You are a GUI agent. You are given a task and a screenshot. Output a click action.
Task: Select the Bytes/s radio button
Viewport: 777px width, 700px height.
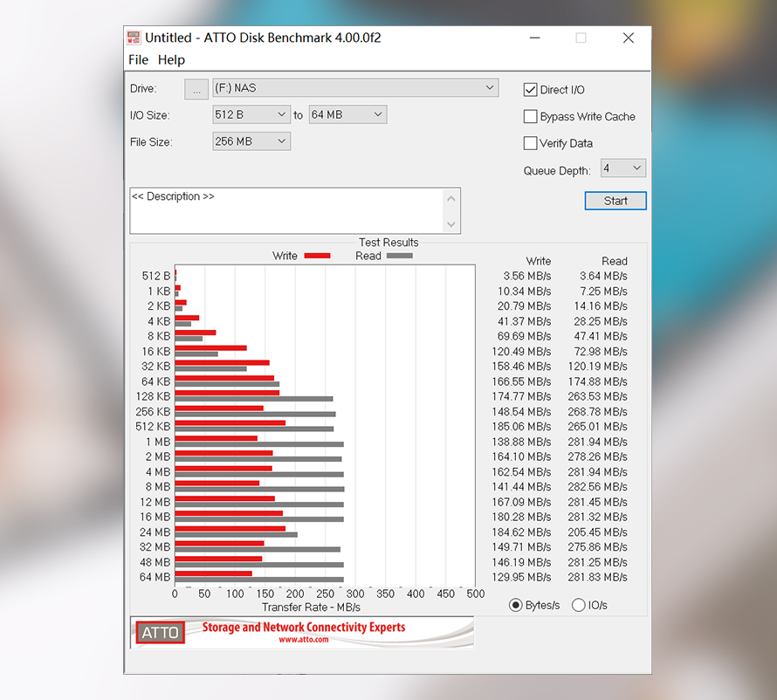pos(515,605)
